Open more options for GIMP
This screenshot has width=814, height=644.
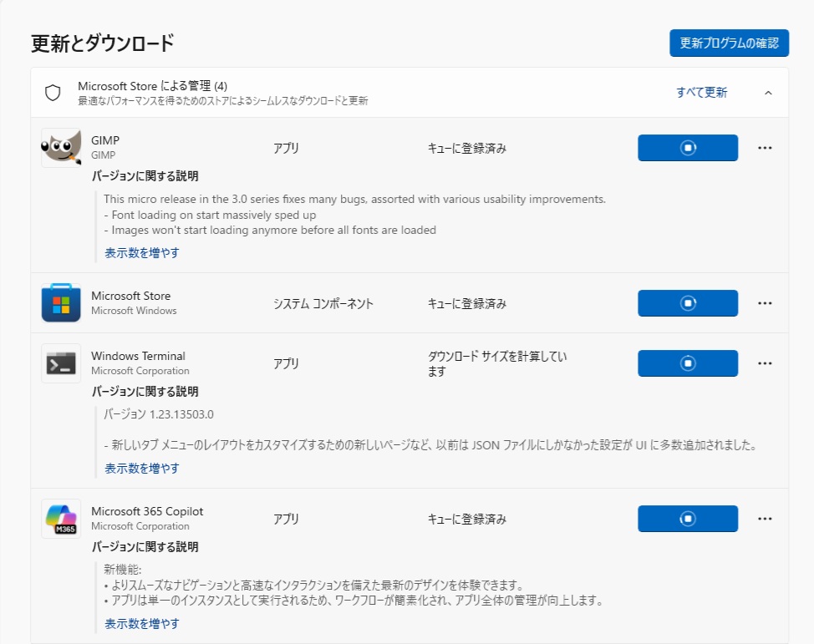(765, 148)
